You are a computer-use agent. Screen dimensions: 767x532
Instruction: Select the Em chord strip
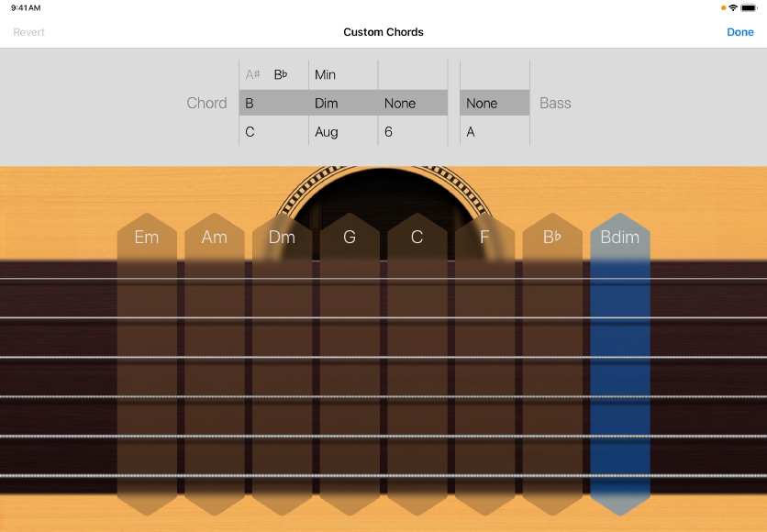tap(147, 238)
